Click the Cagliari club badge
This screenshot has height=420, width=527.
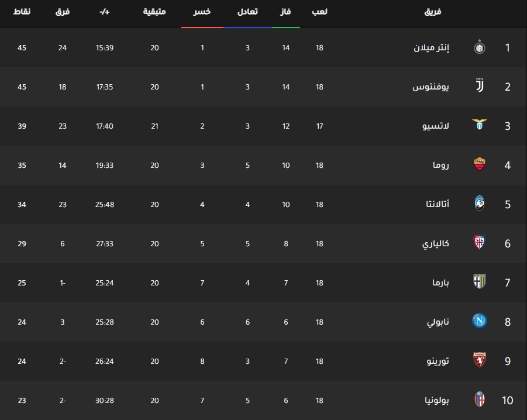pyautogui.click(x=480, y=243)
